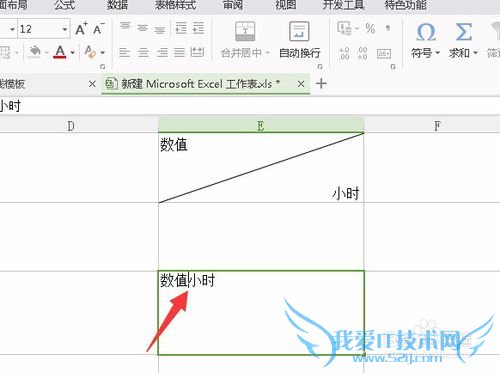Close the 新建 Microsoft Excel 工作表.xls tab

coord(301,84)
